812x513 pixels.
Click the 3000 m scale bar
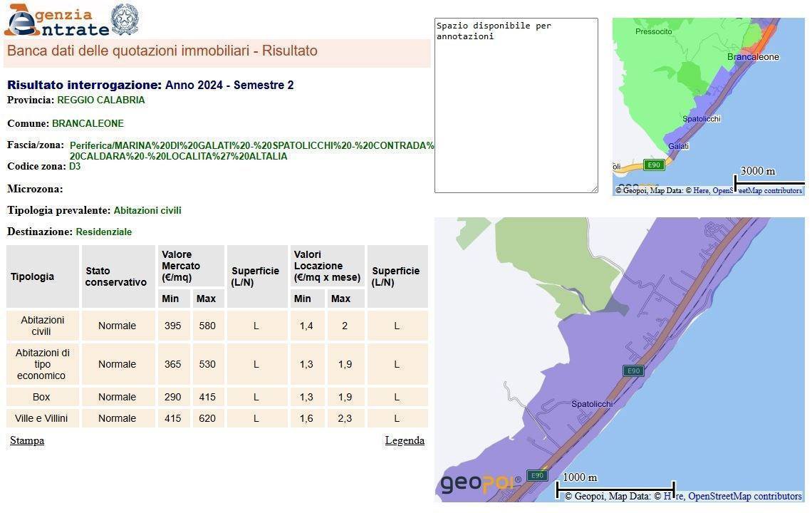[x=769, y=177]
